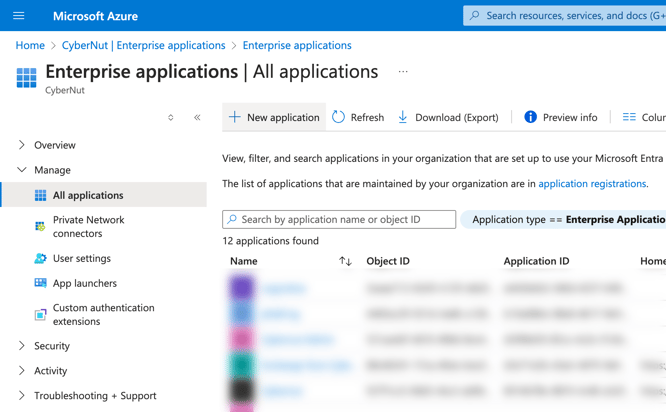Expand Troubleshooting + Support section
This screenshot has width=666, height=412.
22,396
